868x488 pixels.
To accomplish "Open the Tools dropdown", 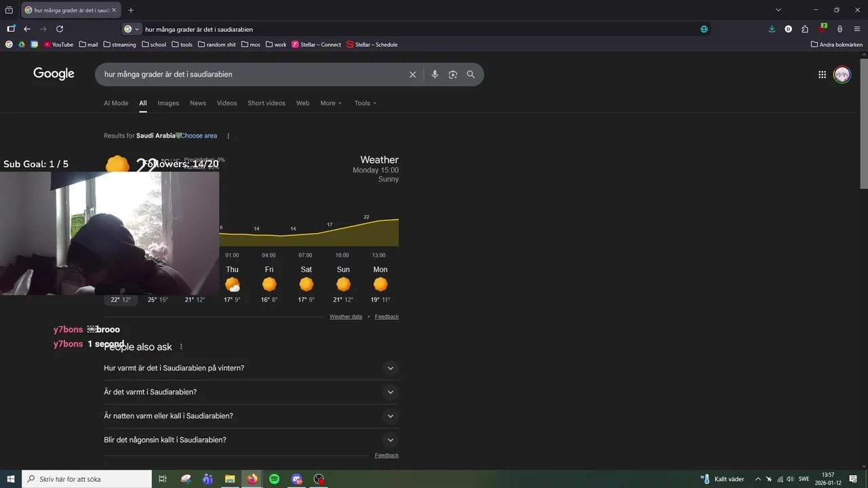I will (x=365, y=103).
